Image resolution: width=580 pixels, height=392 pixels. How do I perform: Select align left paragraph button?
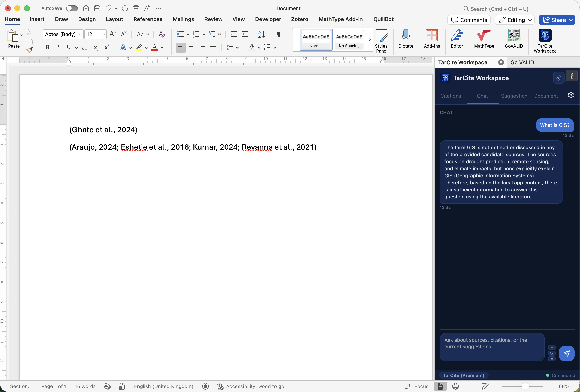(180, 47)
